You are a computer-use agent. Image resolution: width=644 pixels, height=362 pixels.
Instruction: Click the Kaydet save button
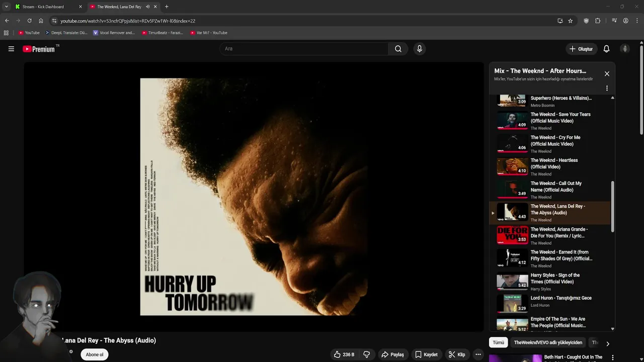point(426,354)
